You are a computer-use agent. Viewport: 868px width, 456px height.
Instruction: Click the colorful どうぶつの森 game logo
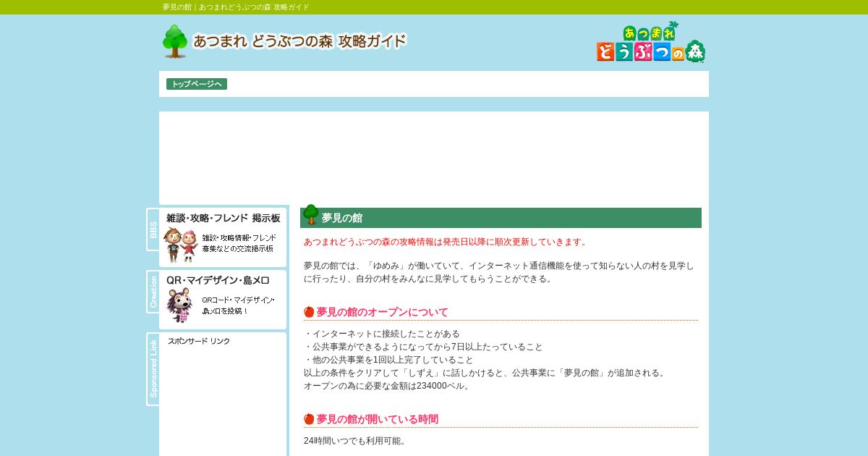coord(651,42)
